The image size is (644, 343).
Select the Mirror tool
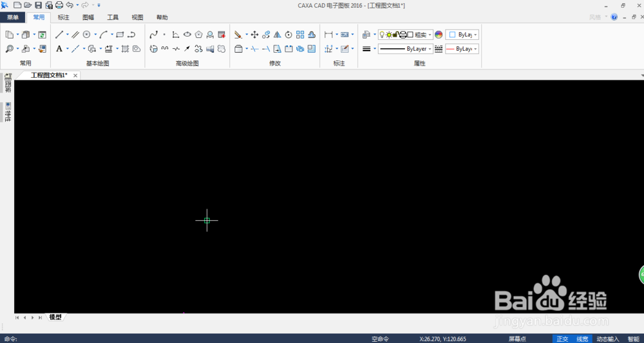pyautogui.click(x=277, y=35)
